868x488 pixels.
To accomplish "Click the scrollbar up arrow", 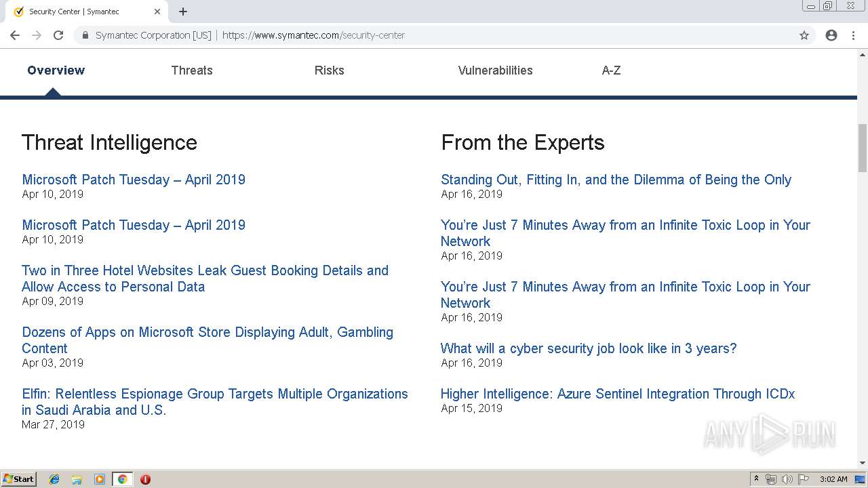I will [863, 55].
